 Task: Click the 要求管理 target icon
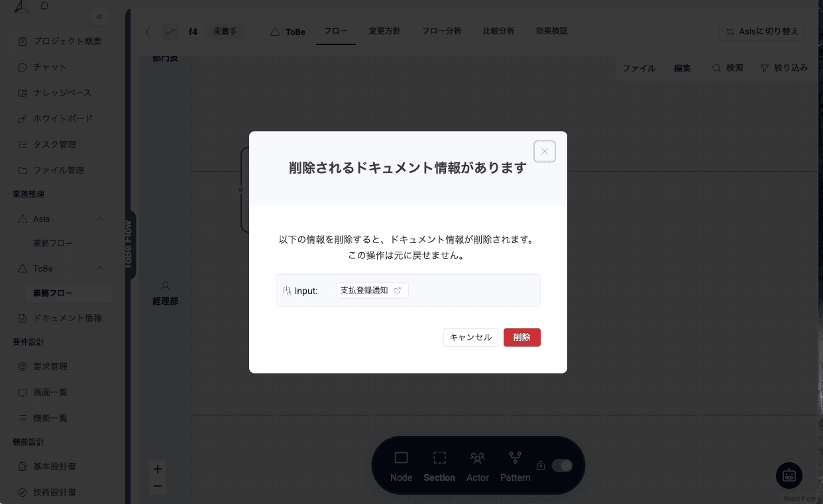click(x=23, y=366)
